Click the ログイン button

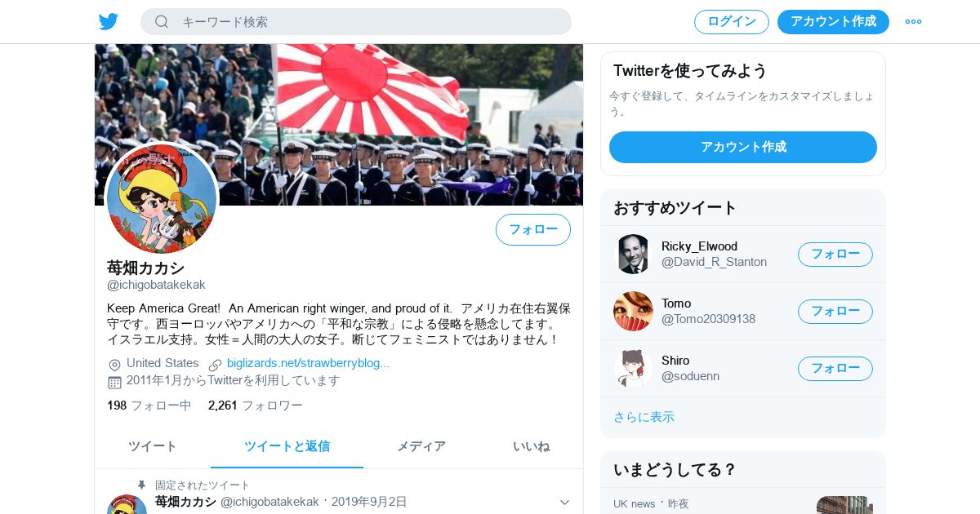[x=732, y=22]
